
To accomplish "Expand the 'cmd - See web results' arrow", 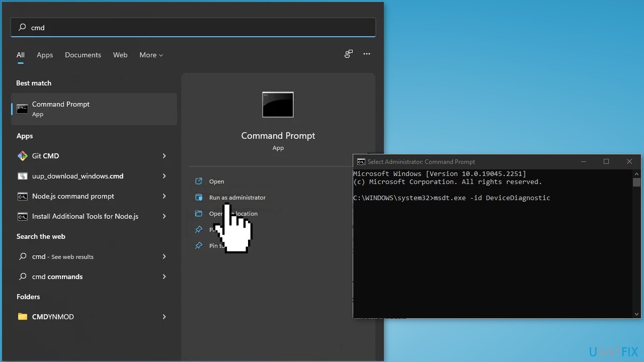I will click(164, 256).
